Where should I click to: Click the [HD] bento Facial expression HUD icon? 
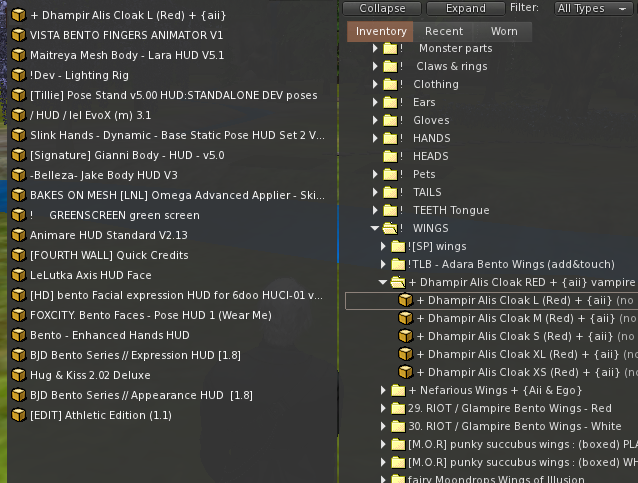[x=18, y=295]
